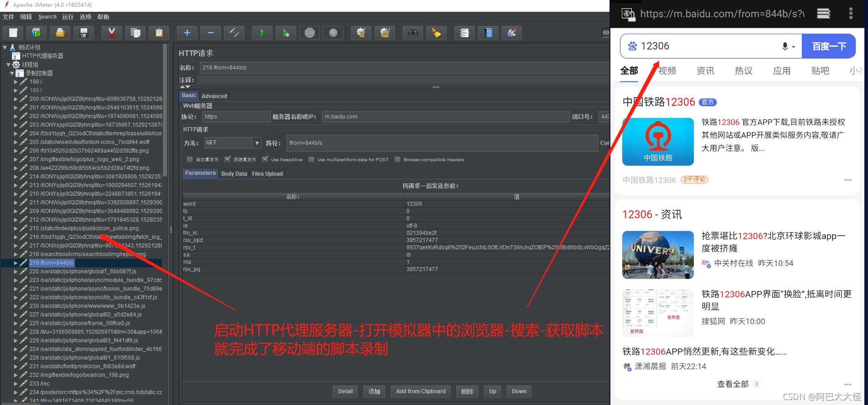
Task: Click the 删除 button
Action: tap(467, 391)
